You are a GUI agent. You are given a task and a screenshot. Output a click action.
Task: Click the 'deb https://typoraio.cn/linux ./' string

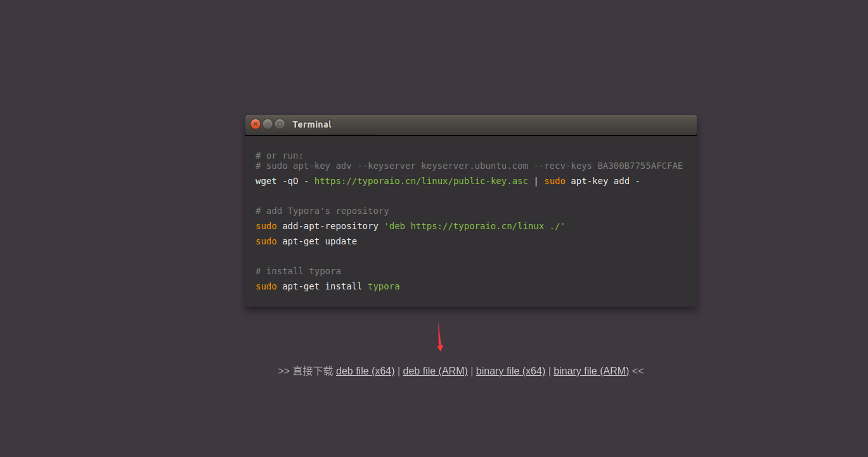474,226
